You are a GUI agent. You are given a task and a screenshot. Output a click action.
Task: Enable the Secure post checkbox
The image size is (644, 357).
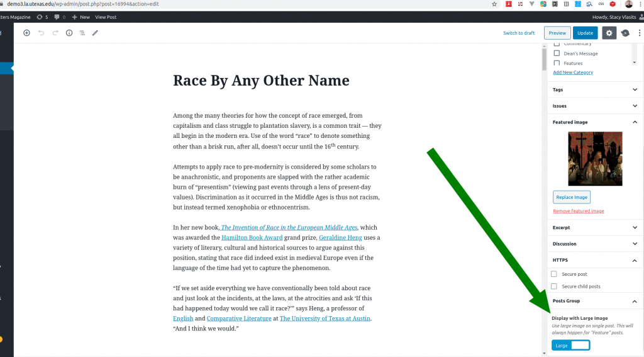click(x=554, y=275)
